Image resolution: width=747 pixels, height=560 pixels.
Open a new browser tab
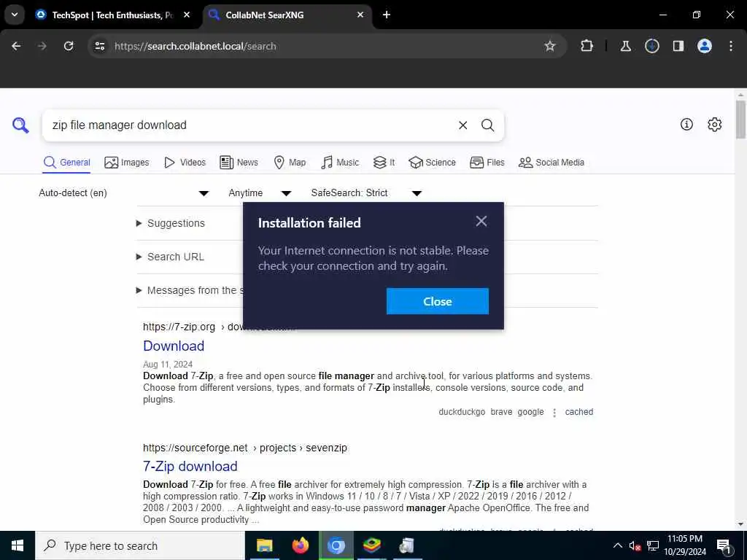[x=387, y=15]
